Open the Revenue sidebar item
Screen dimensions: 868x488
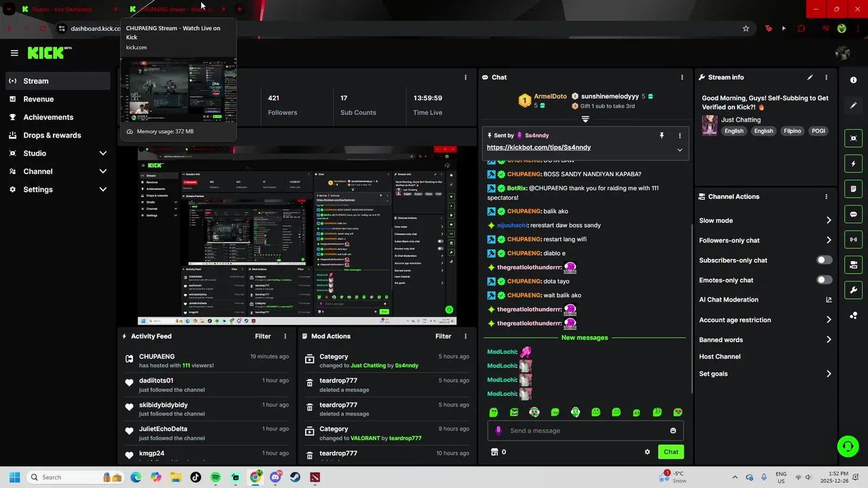[58, 99]
